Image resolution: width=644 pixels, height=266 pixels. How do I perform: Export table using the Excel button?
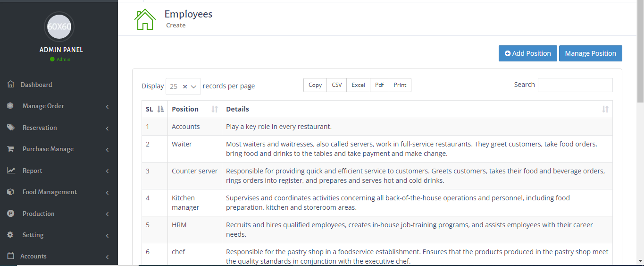coord(359,85)
